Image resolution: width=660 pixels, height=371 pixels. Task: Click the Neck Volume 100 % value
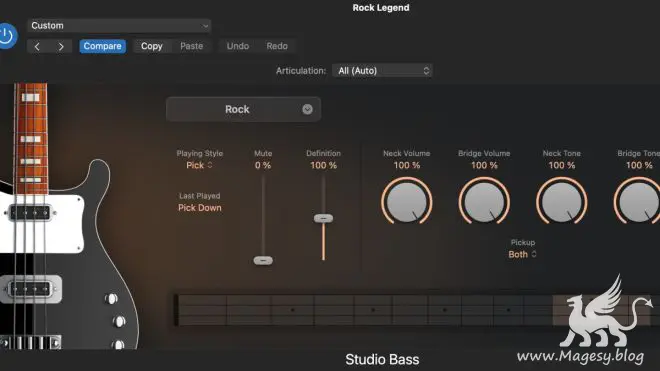pyautogui.click(x=407, y=165)
